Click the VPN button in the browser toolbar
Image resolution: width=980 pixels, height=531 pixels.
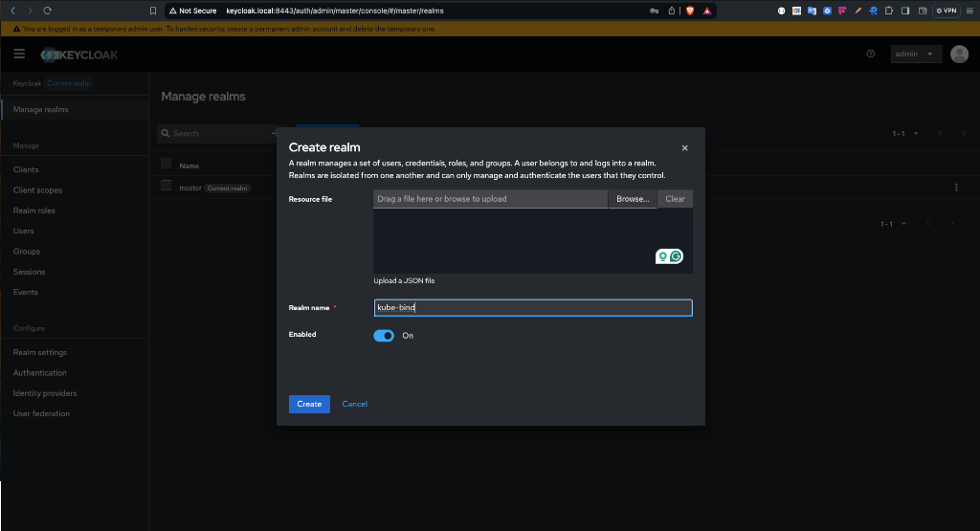coord(947,11)
